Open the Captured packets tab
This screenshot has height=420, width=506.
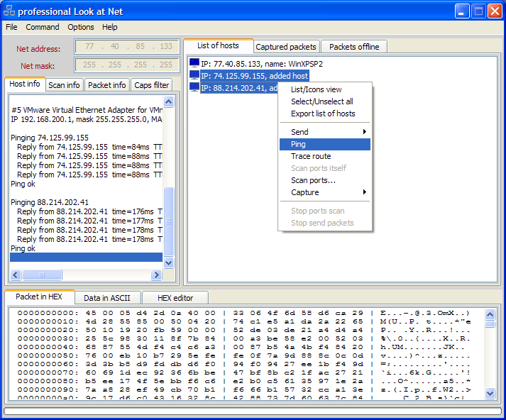pyautogui.click(x=286, y=47)
